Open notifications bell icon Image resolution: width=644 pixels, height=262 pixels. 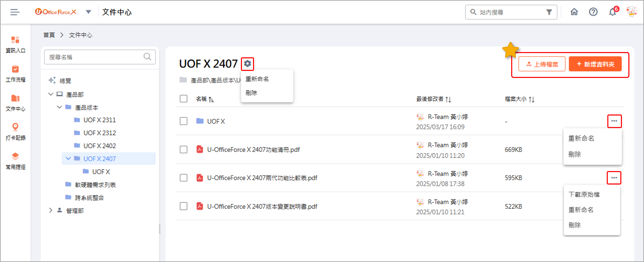point(612,12)
